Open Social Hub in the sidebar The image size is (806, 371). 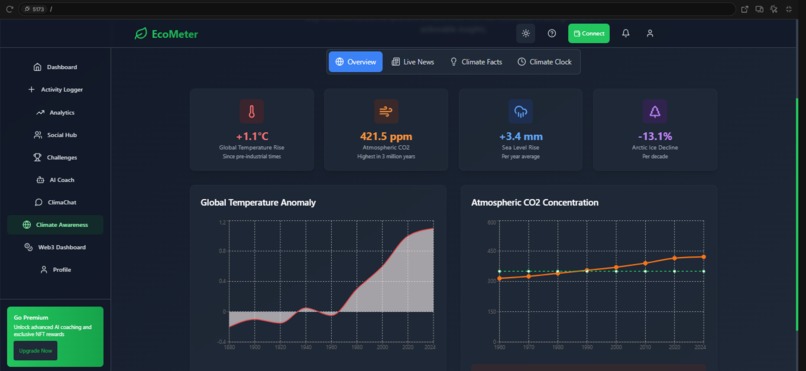55,135
